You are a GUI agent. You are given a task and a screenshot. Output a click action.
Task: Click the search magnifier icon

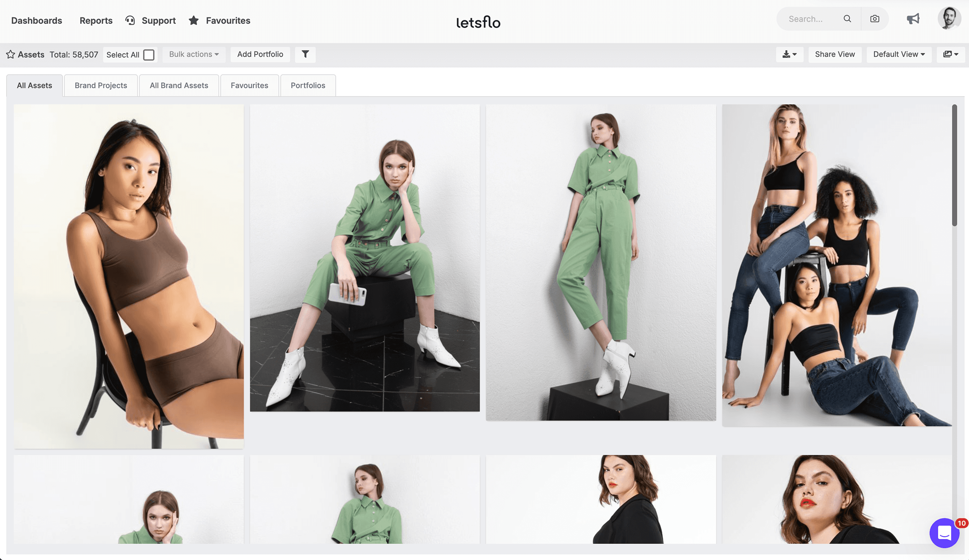click(847, 19)
